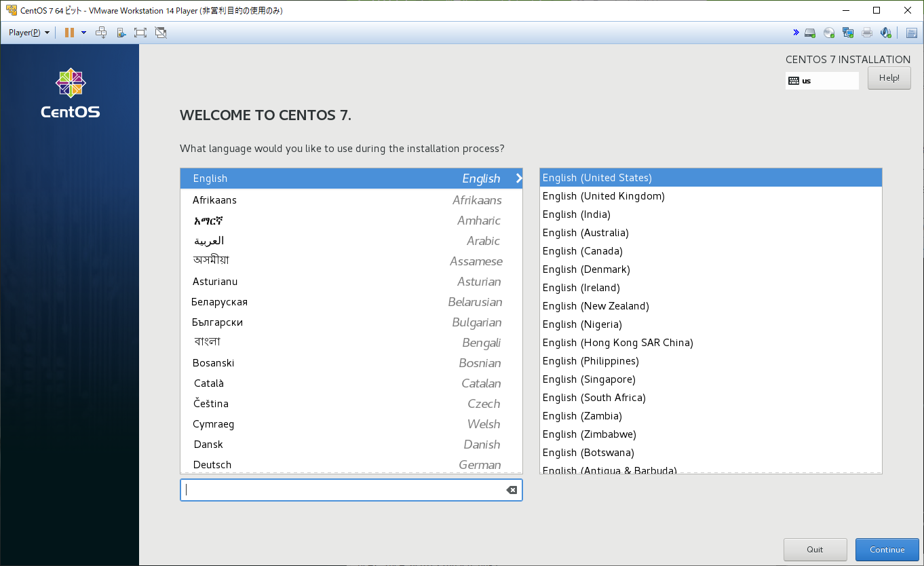
Task: Open the Player(P) menu
Action: tap(28, 33)
